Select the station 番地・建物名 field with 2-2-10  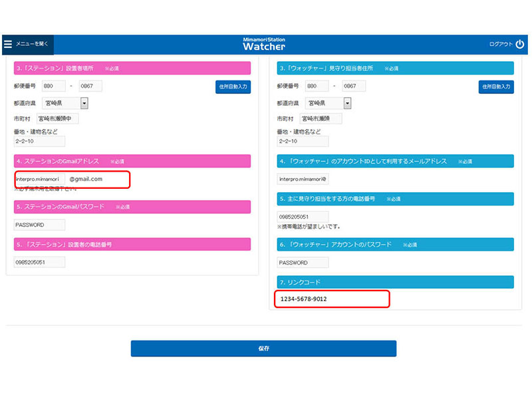(x=39, y=141)
